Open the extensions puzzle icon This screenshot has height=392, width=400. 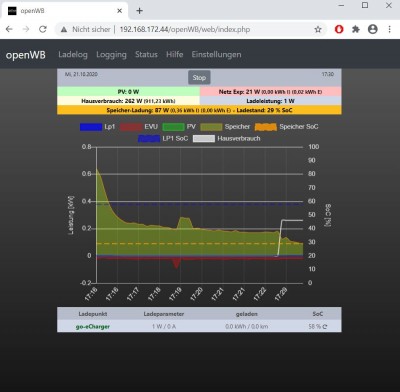(356, 29)
